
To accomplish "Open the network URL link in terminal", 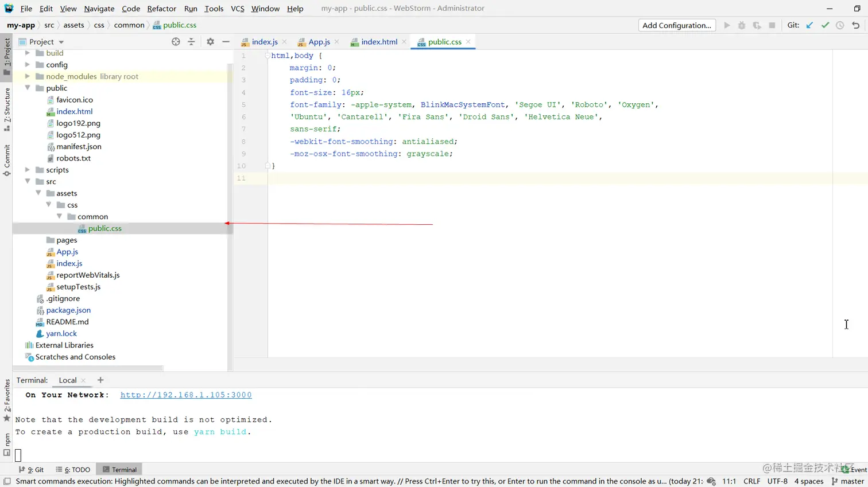I will point(186,395).
